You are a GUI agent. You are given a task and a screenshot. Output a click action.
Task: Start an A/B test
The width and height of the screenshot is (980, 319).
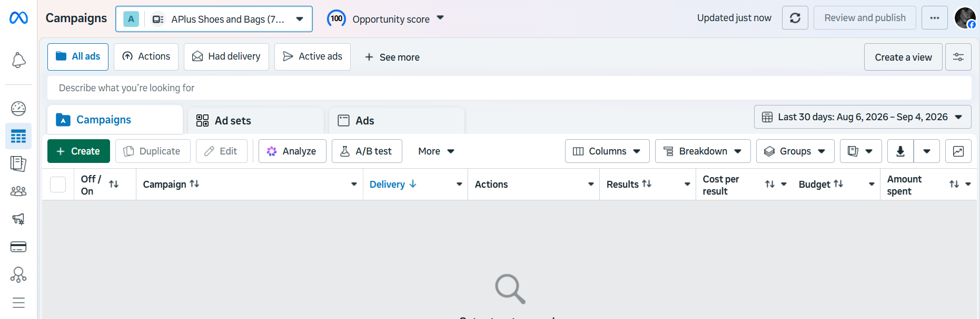(x=367, y=151)
